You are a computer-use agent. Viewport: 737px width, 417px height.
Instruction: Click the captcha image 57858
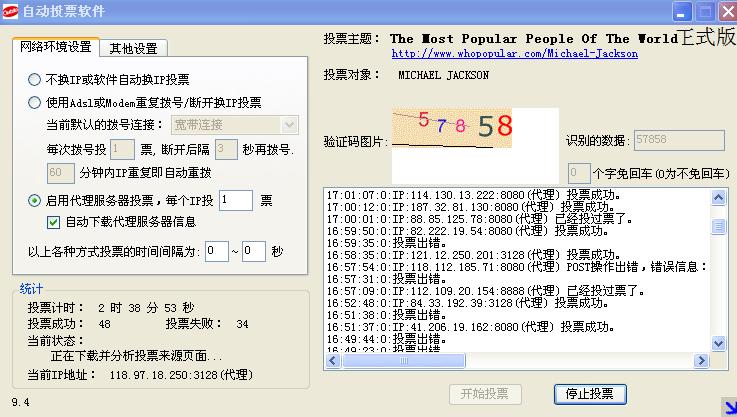(452, 128)
